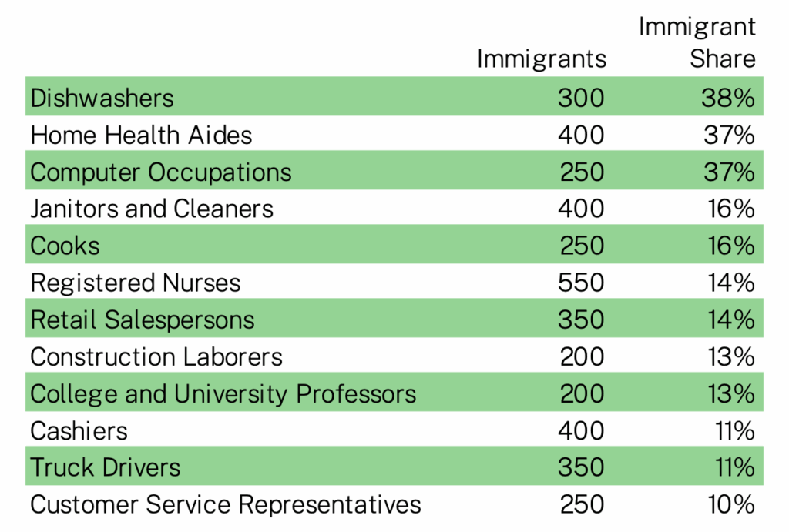Viewport: 789px width, 532px height.
Task: Select the Home Health Aides label
Action: pos(141,136)
